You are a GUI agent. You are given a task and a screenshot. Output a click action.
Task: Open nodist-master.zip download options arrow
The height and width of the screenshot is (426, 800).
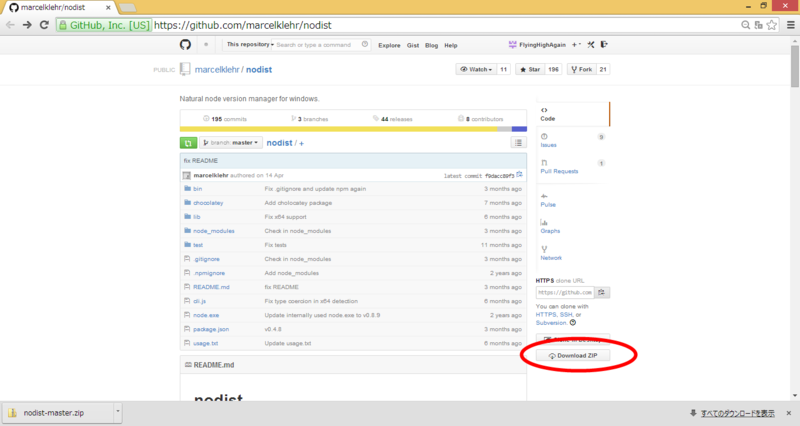(x=117, y=411)
